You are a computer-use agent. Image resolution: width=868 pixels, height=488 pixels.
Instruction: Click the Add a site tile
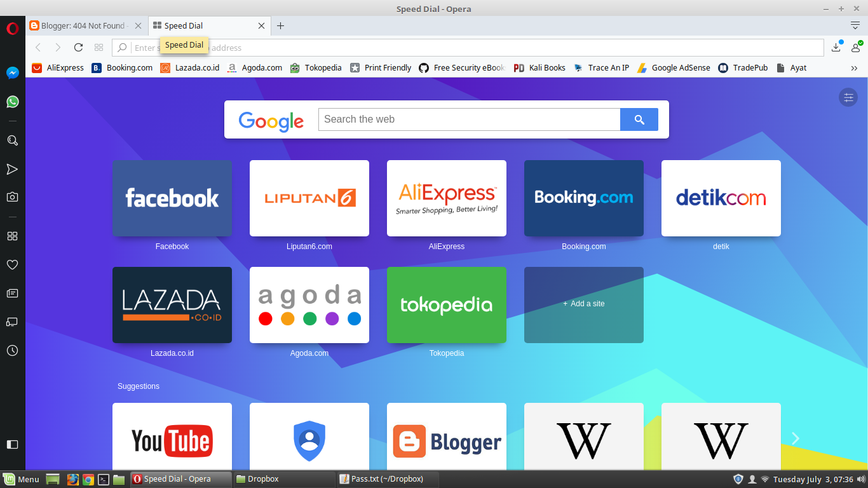click(584, 305)
